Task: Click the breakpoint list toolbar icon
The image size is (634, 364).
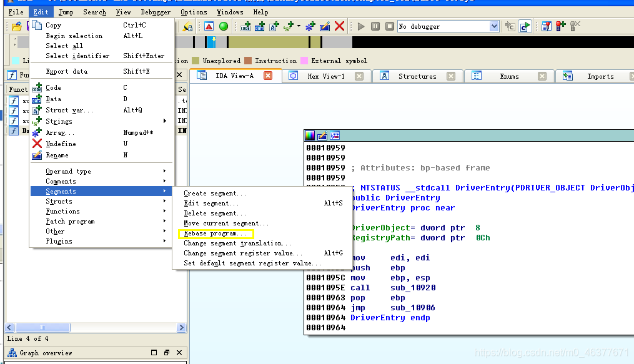Action: pos(547,27)
